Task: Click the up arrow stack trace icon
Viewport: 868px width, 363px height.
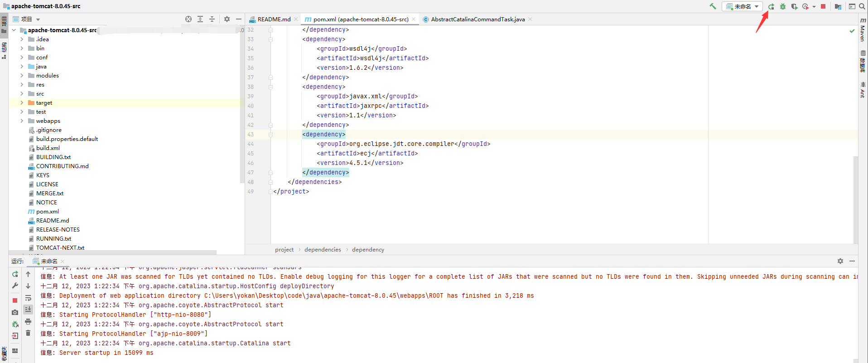Action: coord(28,274)
